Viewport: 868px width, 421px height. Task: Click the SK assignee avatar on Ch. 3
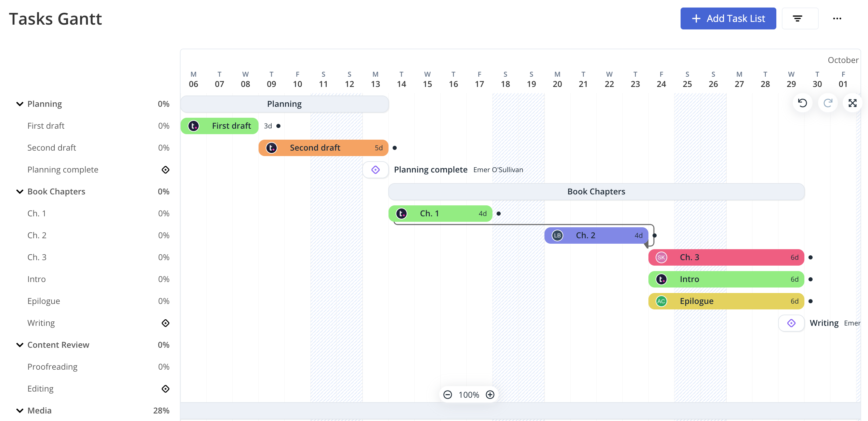pos(661,257)
